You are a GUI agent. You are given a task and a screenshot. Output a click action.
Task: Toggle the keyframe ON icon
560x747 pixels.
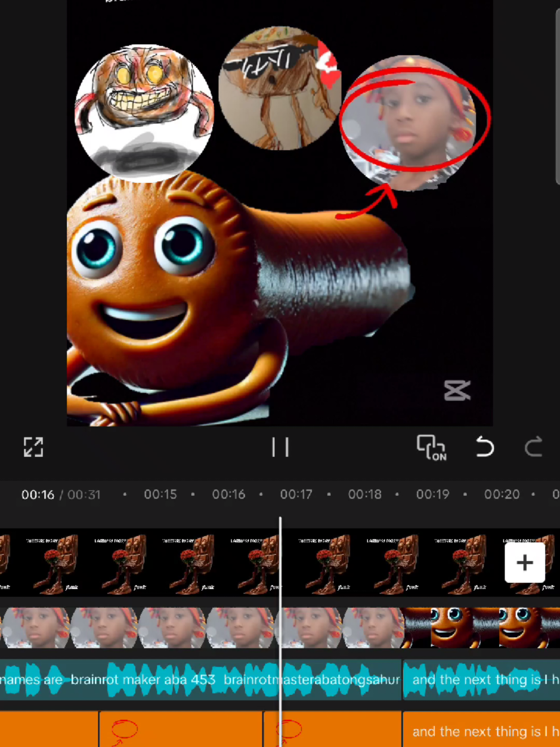(432, 448)
